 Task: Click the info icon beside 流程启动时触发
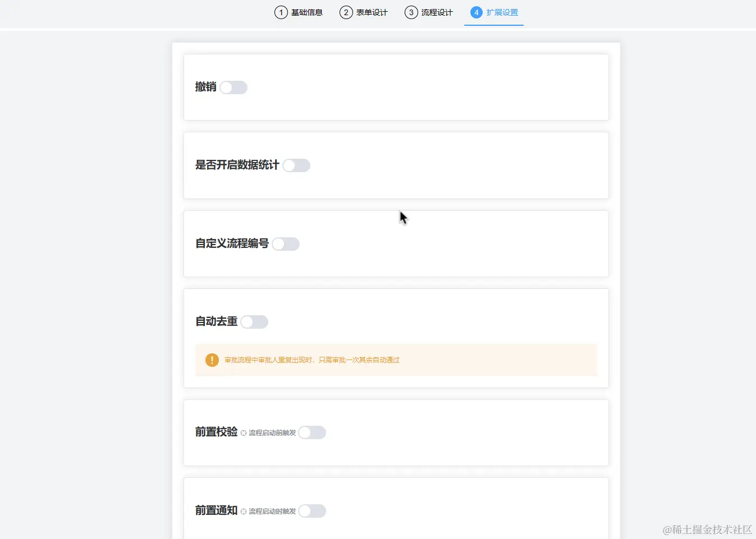(x=244, y=512)
